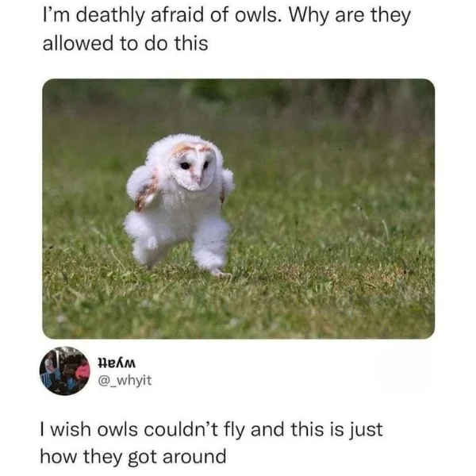The image size is (476, 476).
Task: Click the blurred trees at the photo's top
Action: click(x=238, y=97)
